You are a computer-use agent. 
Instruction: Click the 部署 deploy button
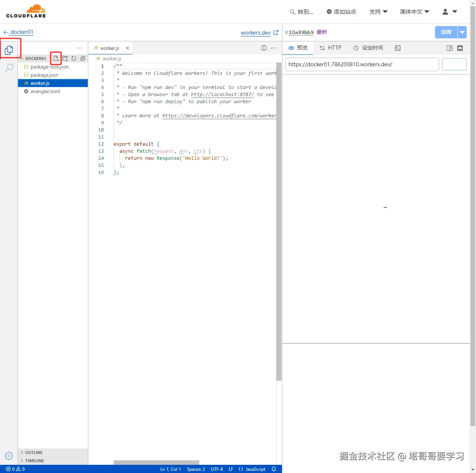point(446,32)
